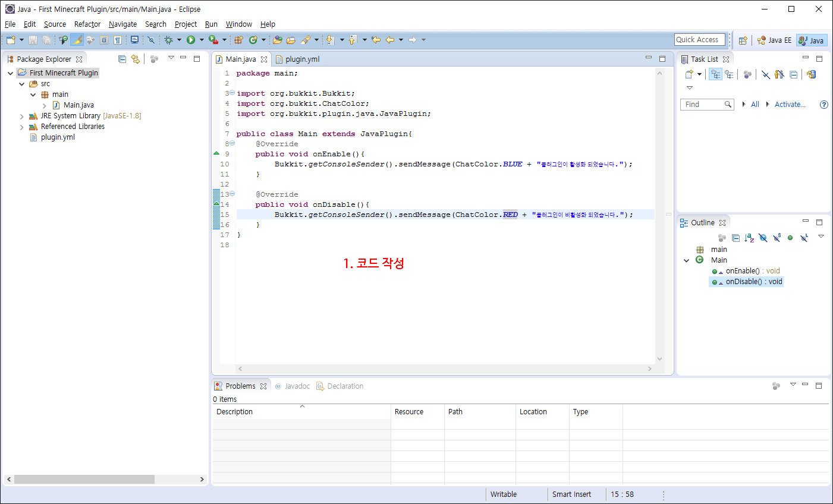Toggle Show Whitespace Characters pilcrow icon
The height and width of the screenshot is (504, 833).
[x=118, y=40]
